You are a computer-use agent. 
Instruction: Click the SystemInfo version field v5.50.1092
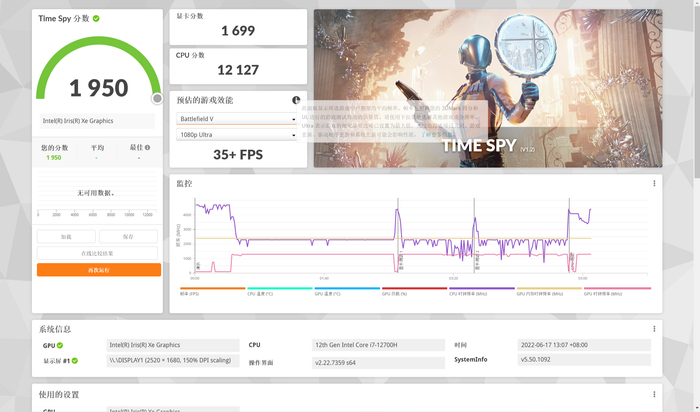tap(584, 359)
